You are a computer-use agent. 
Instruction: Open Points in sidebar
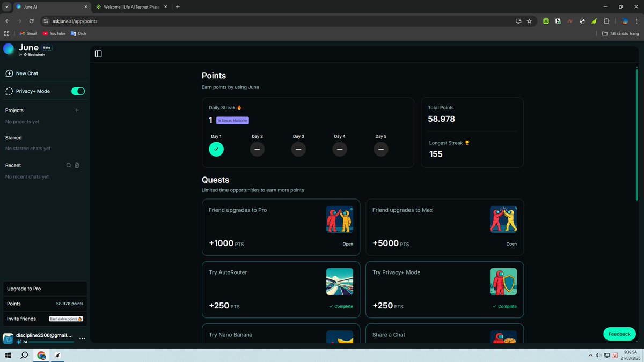point(45,304)
